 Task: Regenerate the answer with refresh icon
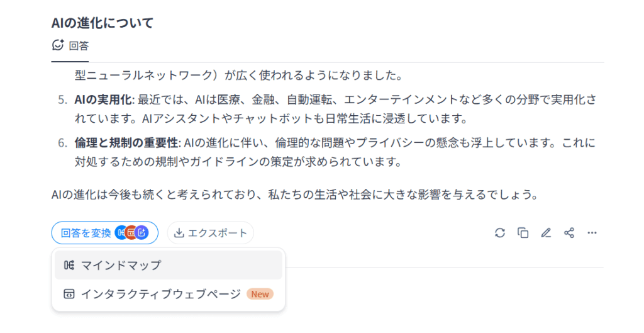[500, 233]
